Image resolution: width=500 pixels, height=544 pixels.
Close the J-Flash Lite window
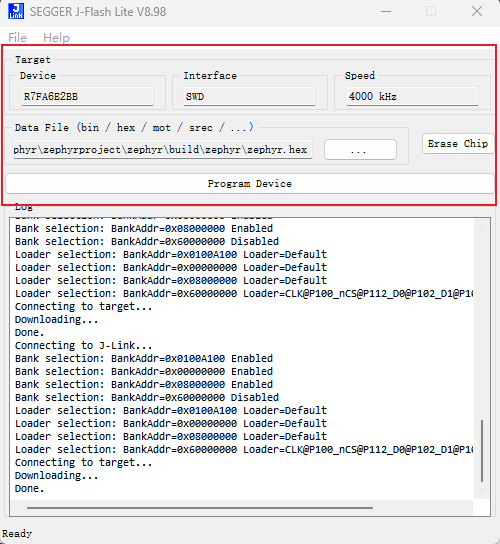(477, 11)
